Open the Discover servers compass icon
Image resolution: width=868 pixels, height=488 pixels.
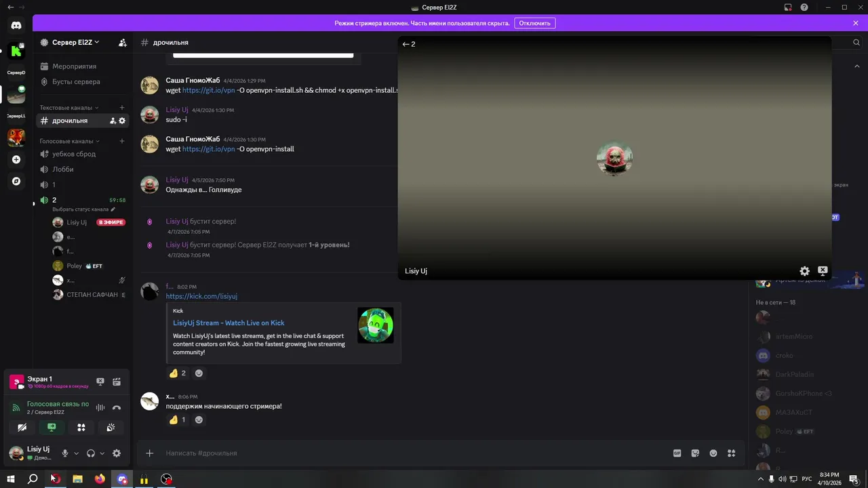pyautogui.click(x=16, y=181)
